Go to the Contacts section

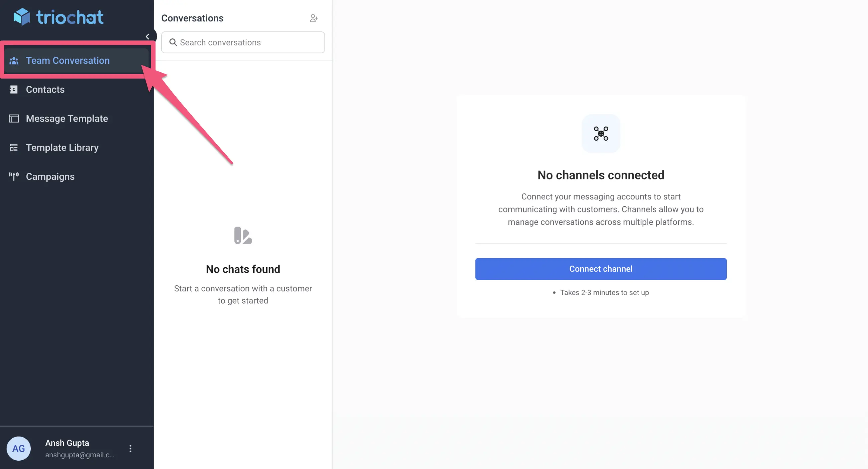tap(45, 90)
